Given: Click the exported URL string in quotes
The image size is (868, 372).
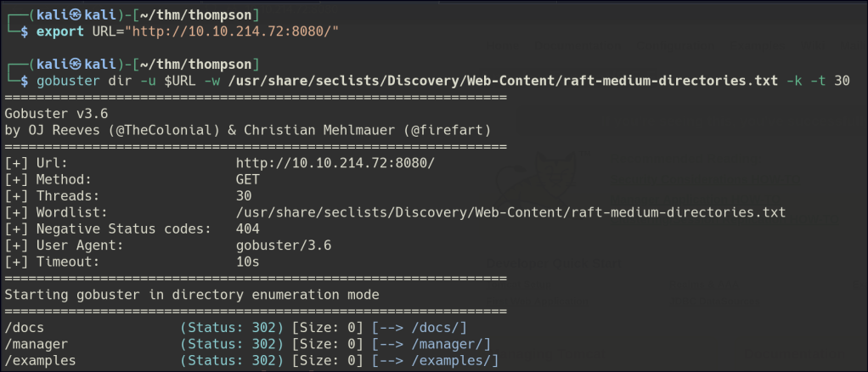Looking at the screenshot, I should 234,32.
